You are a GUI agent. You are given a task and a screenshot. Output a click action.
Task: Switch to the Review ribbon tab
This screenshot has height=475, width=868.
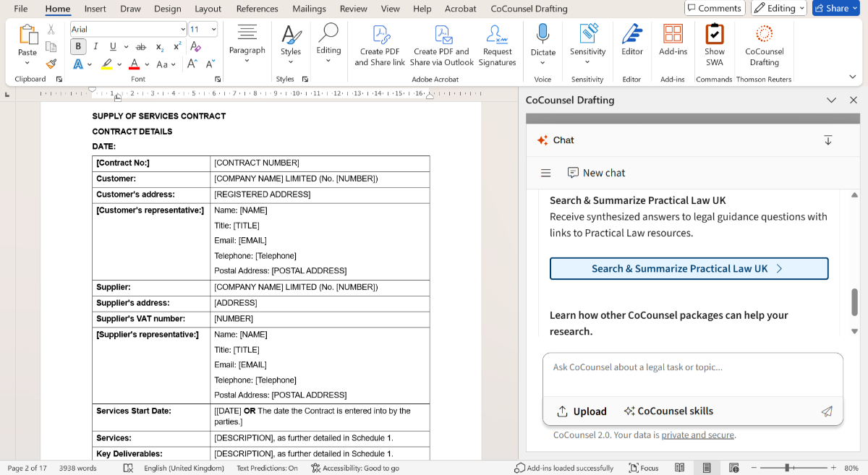353,9
